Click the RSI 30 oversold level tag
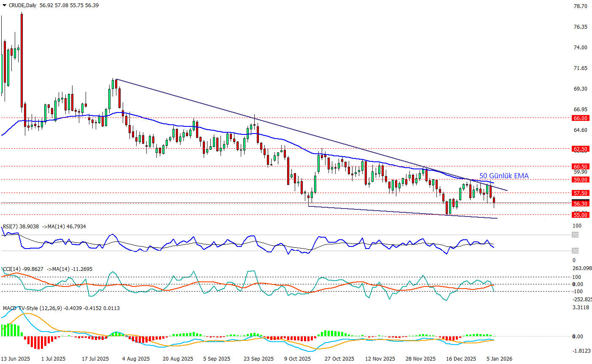The width and height of the screenshot is (592, 364). pos(575,251)
